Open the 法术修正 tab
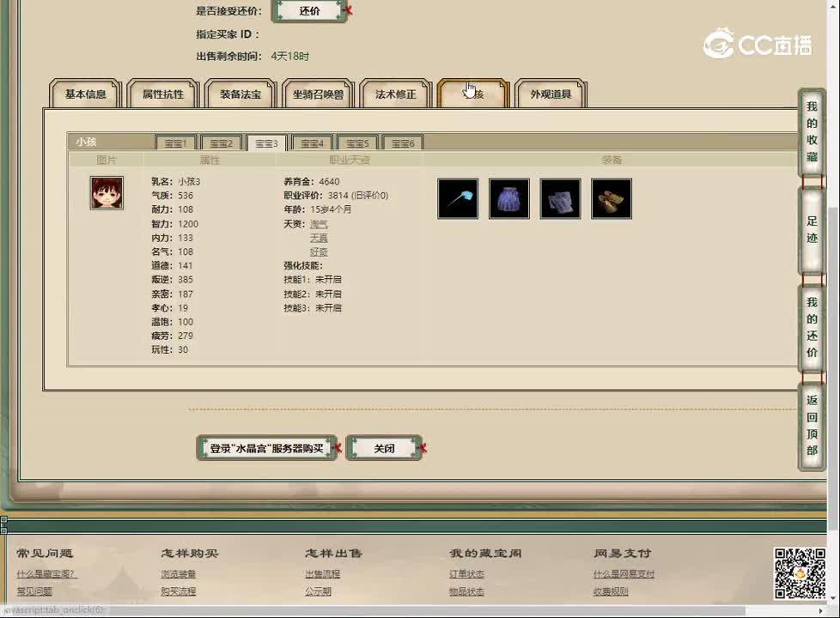This screenshot has height=618, width=840. click(x=395, y=94)
